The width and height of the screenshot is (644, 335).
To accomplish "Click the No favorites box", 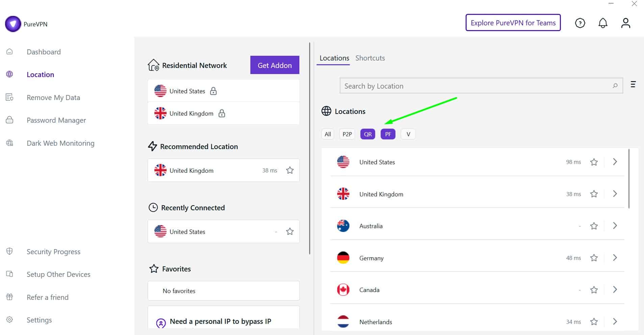I will [x=223, y=291].
